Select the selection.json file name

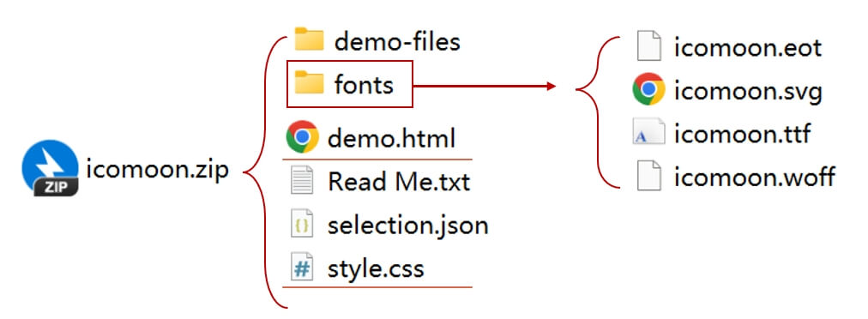click(408, 226)
